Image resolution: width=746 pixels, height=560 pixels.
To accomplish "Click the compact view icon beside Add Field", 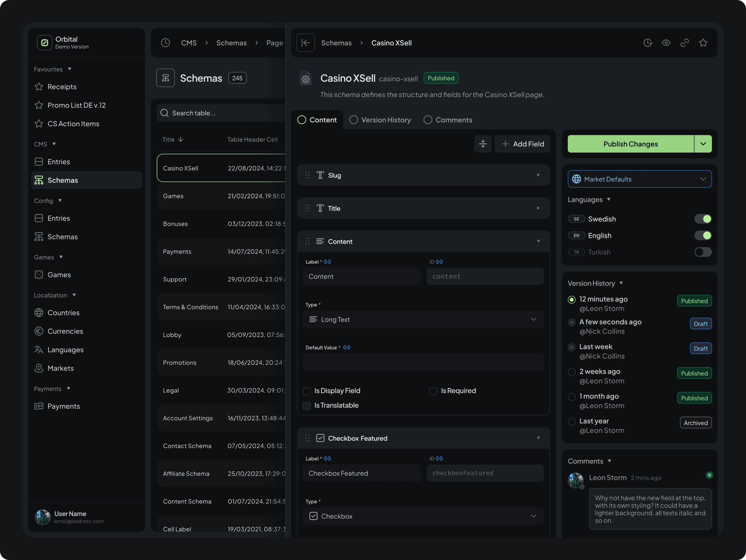I will pyautogui.click(x=483, y=144).
